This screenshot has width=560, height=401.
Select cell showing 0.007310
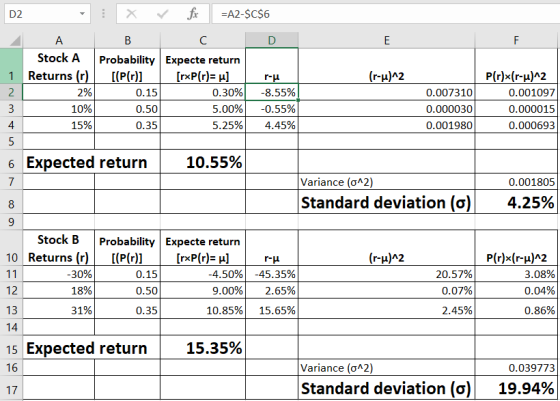[x=386, y=92]
